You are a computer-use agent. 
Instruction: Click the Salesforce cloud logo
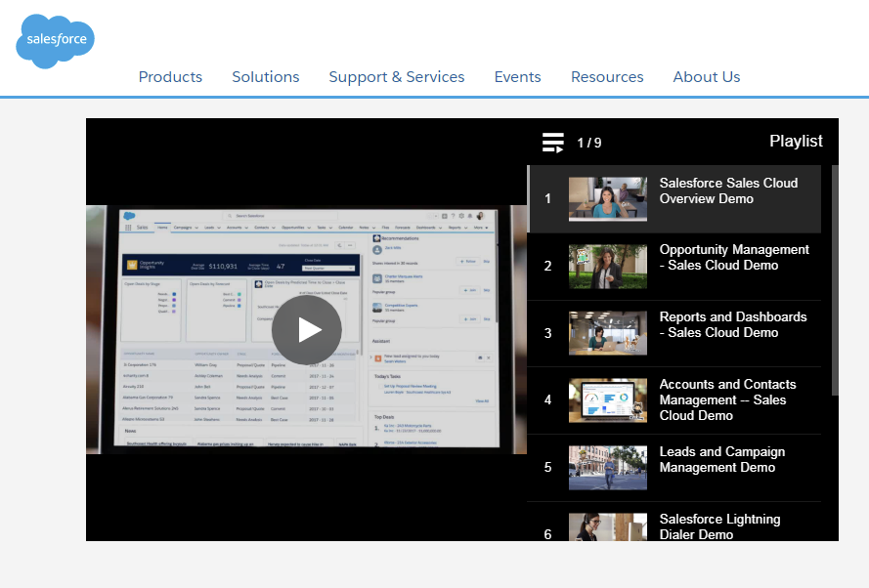(55, 41)
